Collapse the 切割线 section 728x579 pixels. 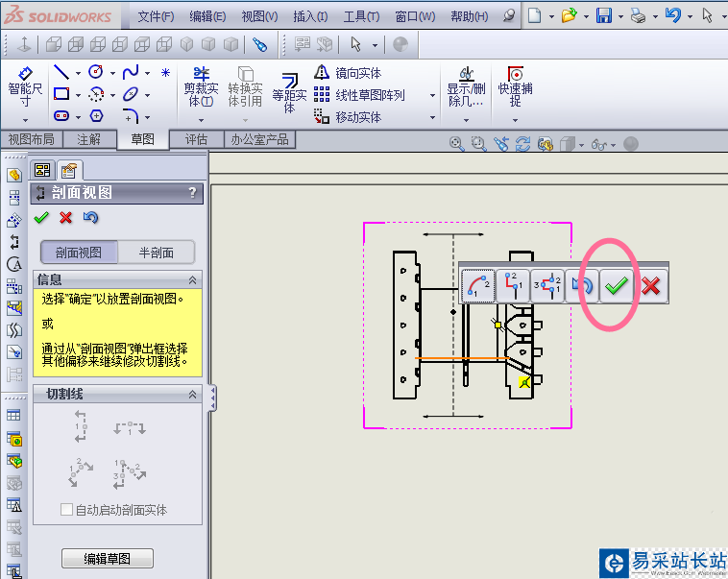pyautogui.click(x=192, y=395)
